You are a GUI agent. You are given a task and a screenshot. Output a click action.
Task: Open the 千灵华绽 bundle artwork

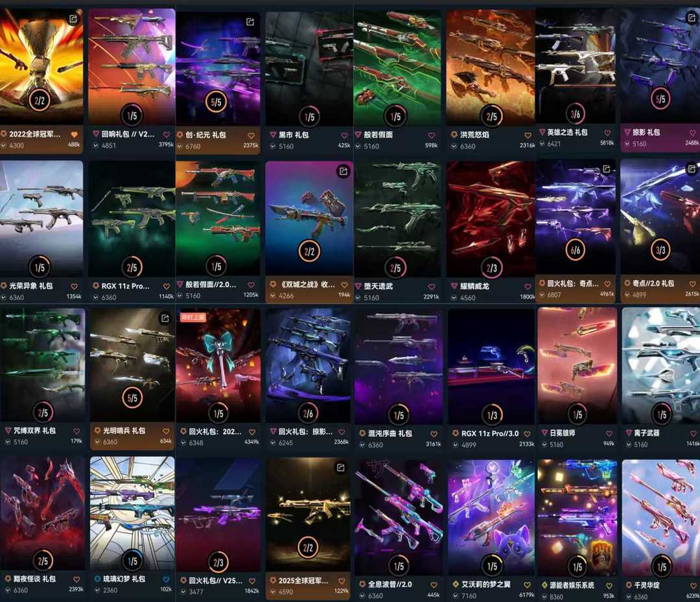coord(660,518)
